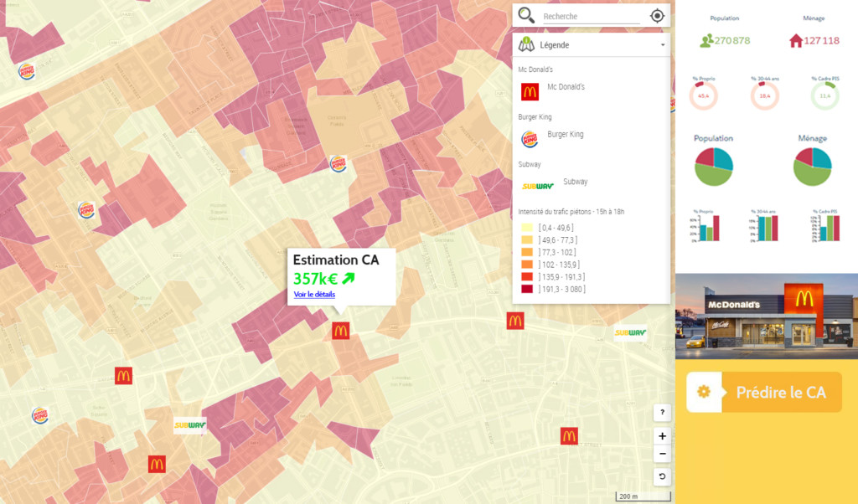858x504 pixels.
Task: Click the ]49,6 - 77,3] legend color swatch
Action: point(527,240)
